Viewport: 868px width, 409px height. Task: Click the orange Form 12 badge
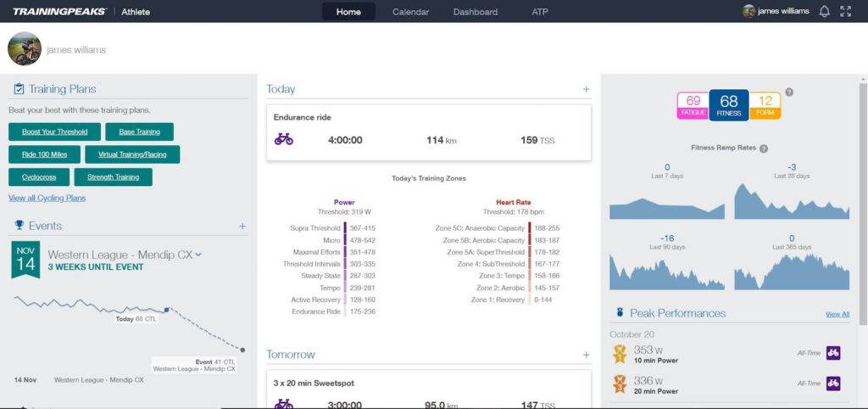click(765, 105)
